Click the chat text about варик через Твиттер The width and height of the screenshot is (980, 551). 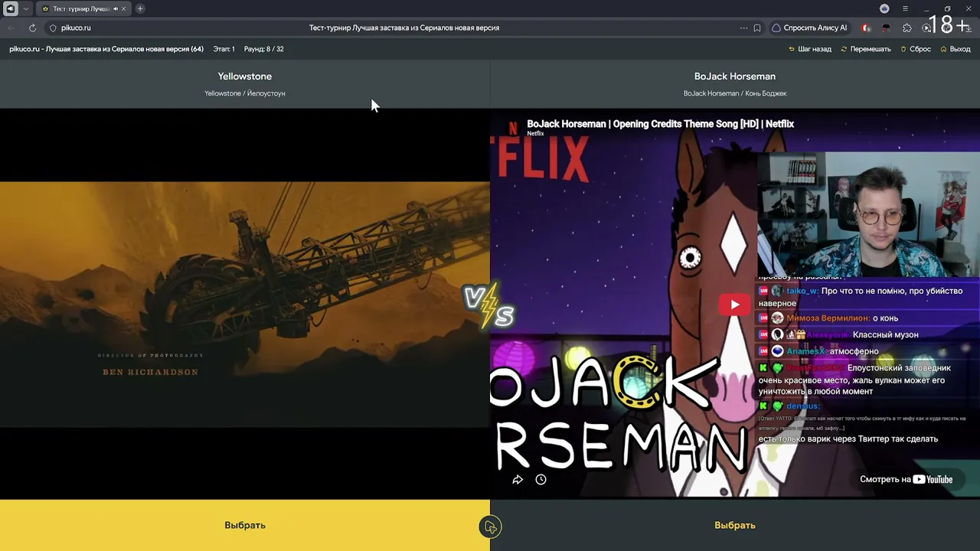click(x=848, y=439)
